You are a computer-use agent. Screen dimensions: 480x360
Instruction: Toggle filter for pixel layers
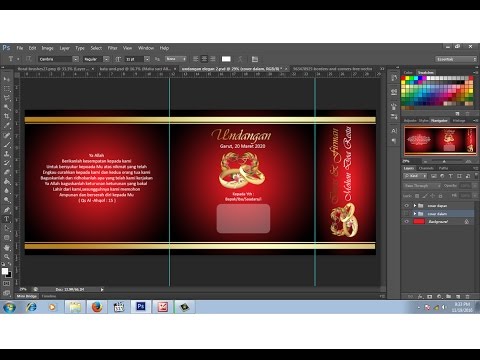click(x=434, y=176)
